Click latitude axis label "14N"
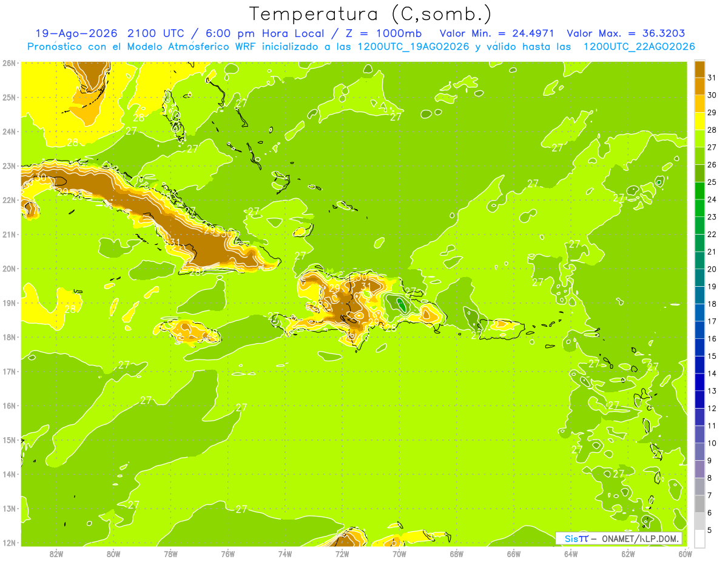This screenshot has width=728, height=562. tap(8, 474)
